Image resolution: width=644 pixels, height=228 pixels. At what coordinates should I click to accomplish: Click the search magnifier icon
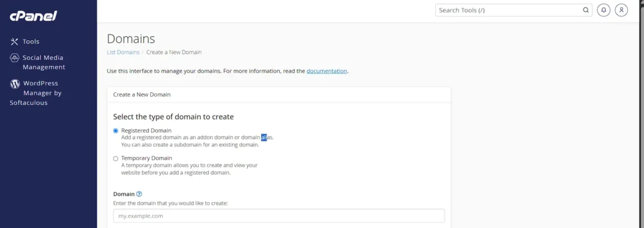click(586, 10)
